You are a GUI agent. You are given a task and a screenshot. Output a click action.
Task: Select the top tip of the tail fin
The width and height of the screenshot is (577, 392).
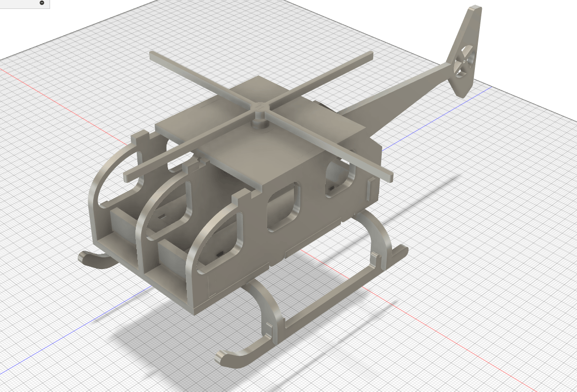pos(474,9)
